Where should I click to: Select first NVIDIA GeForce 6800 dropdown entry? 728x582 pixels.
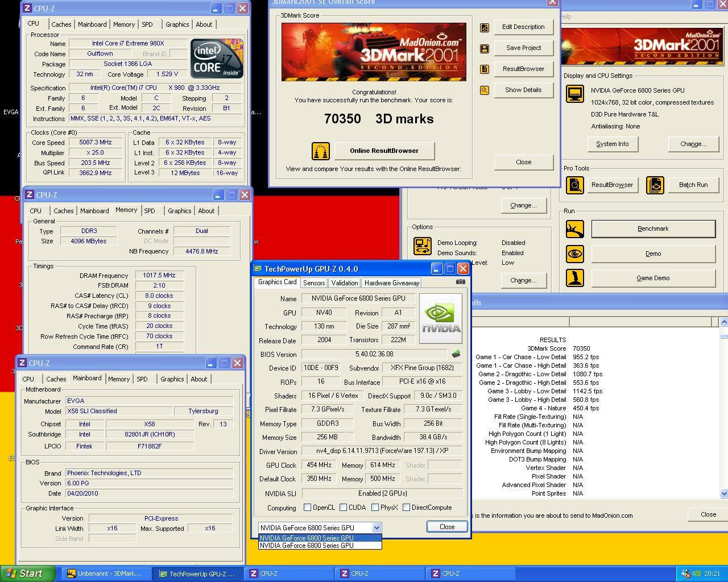tap(320, 538)
